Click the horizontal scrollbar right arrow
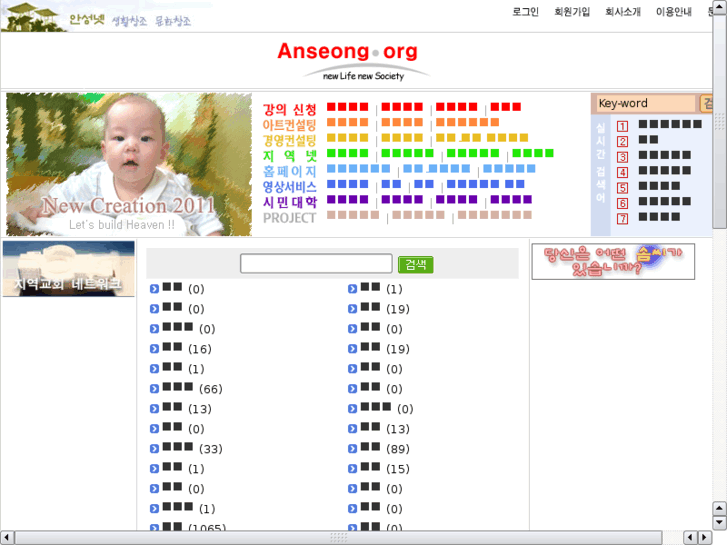 click(x=704, y=538)
